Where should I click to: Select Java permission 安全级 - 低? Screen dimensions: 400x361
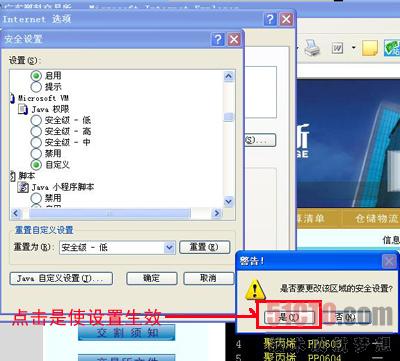pos(36,120)
